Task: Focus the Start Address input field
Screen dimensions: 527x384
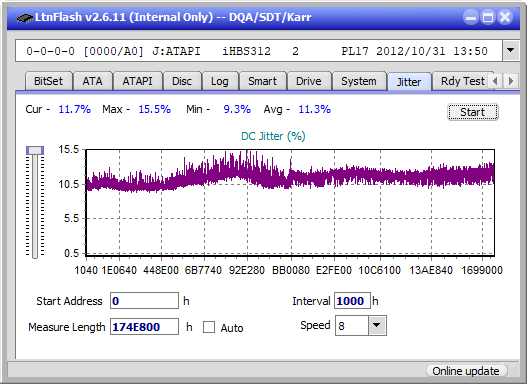Action: pyautogui.click(x=144, y=301)
